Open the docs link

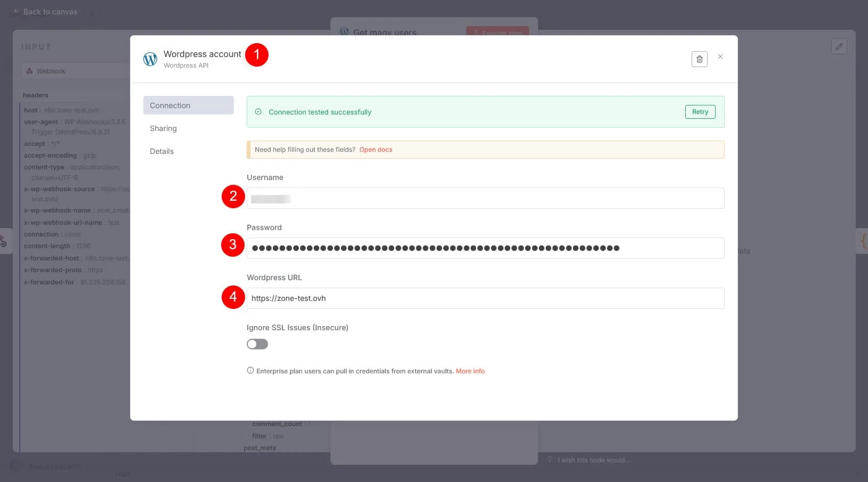[376, 150]
